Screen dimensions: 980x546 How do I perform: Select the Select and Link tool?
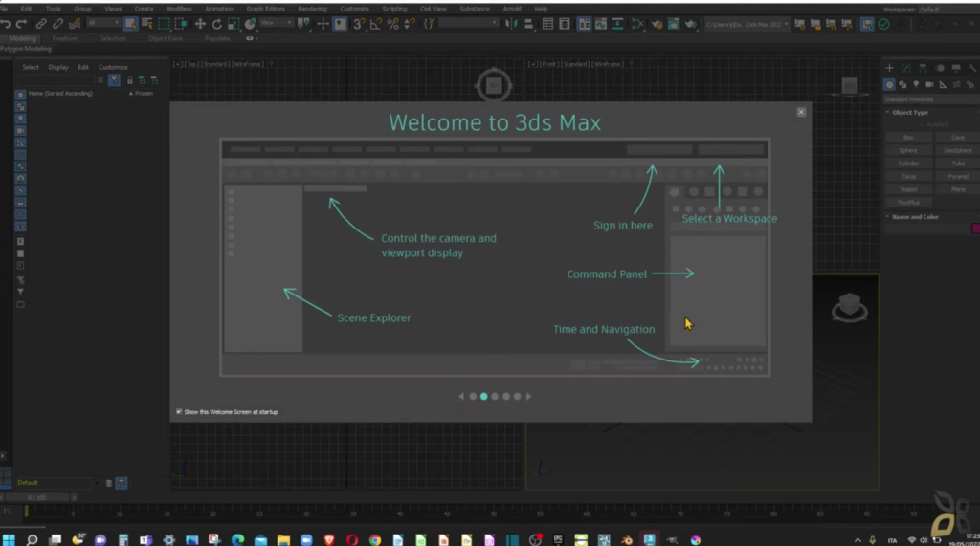(41, 24)
